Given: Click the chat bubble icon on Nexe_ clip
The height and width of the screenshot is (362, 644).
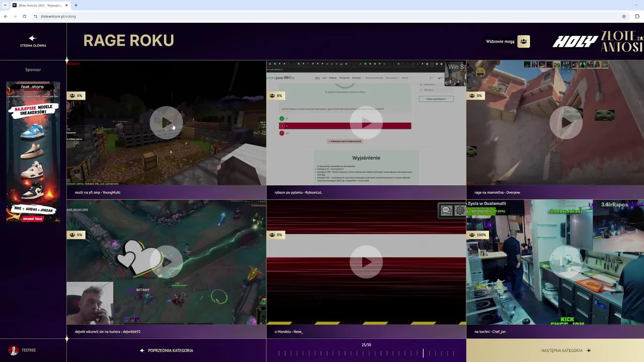Looking at the screenshot, I should coord(446,211).
